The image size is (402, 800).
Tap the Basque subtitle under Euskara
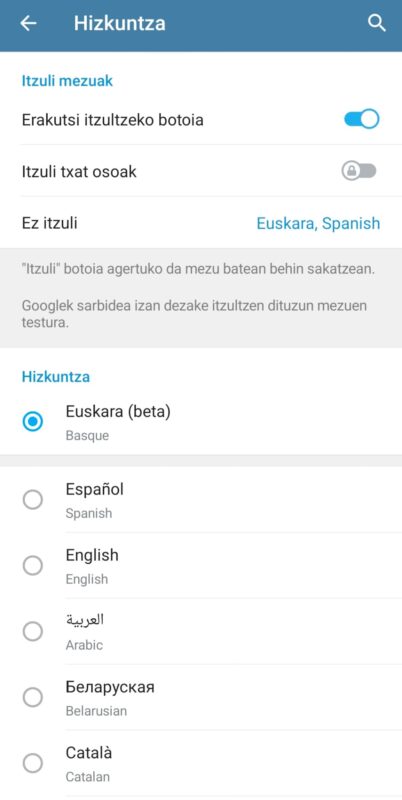(87, 436)
